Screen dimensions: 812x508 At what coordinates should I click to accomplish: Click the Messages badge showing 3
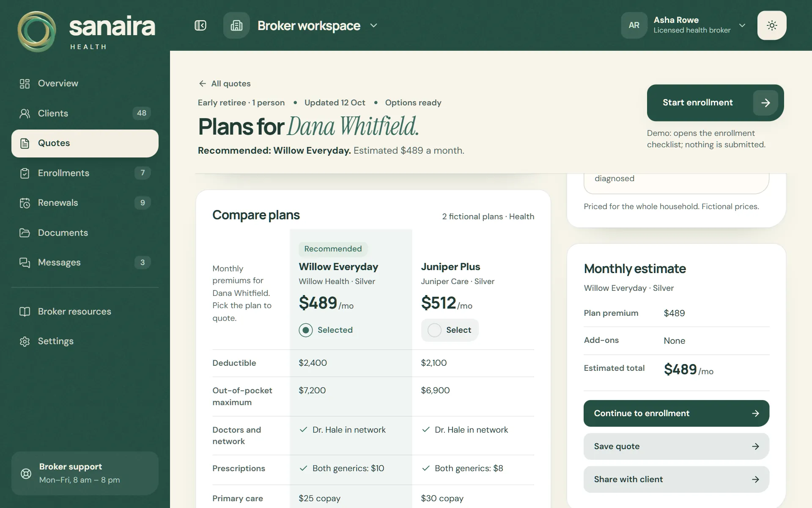click(143, 262)
